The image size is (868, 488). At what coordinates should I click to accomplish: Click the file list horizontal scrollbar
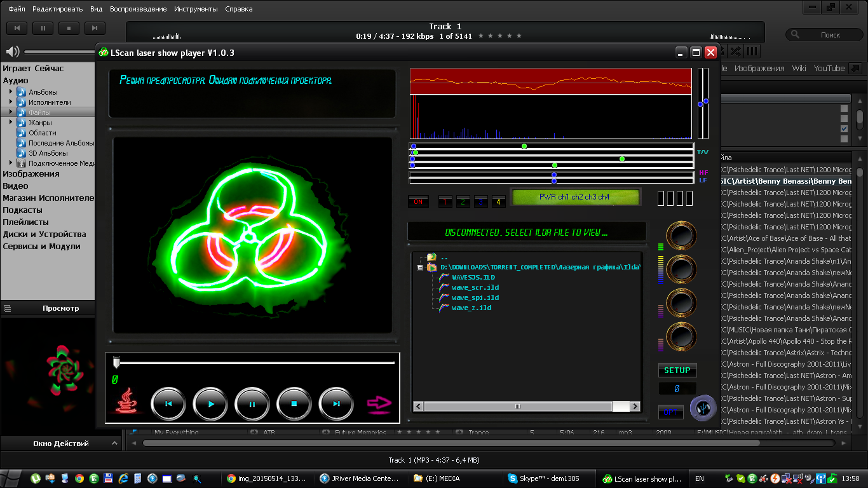pos(527,406)
